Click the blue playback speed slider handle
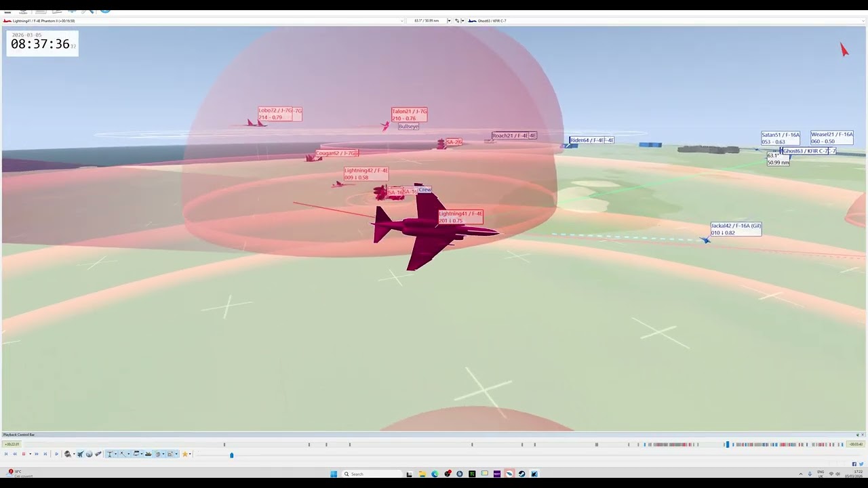The image size is (868, 488). tap(231, 455)
